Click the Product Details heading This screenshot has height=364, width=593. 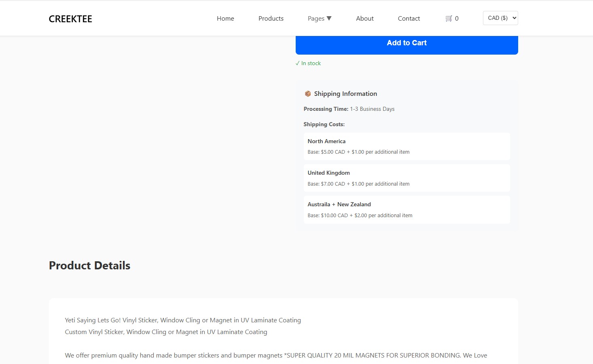tap(89, 266)
